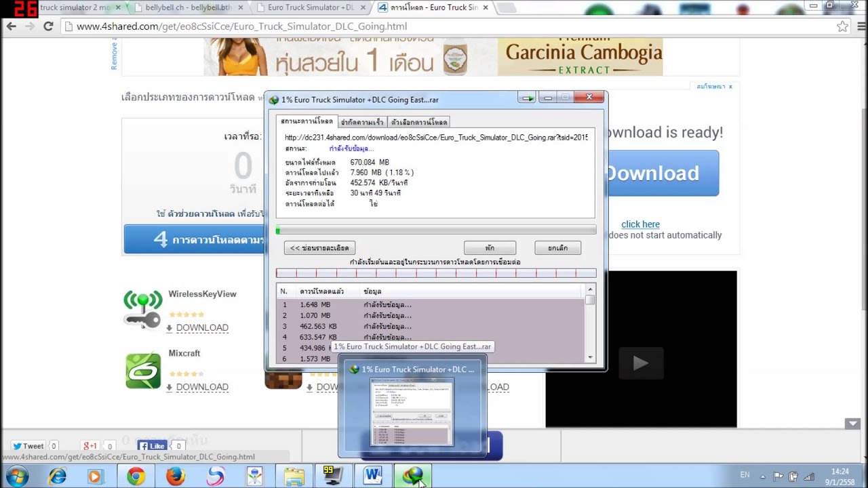Screen dimensions: 868x488
Task: Switch to bellybell.ch browser tab
Action: point(188,7)
